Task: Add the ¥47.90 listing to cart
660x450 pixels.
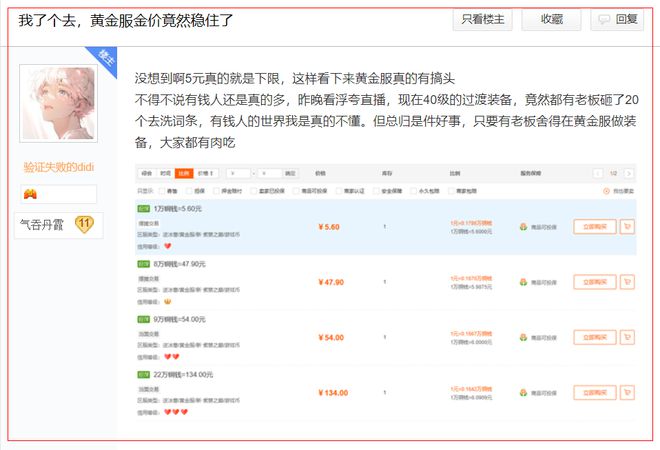Action: click(627, 282)
